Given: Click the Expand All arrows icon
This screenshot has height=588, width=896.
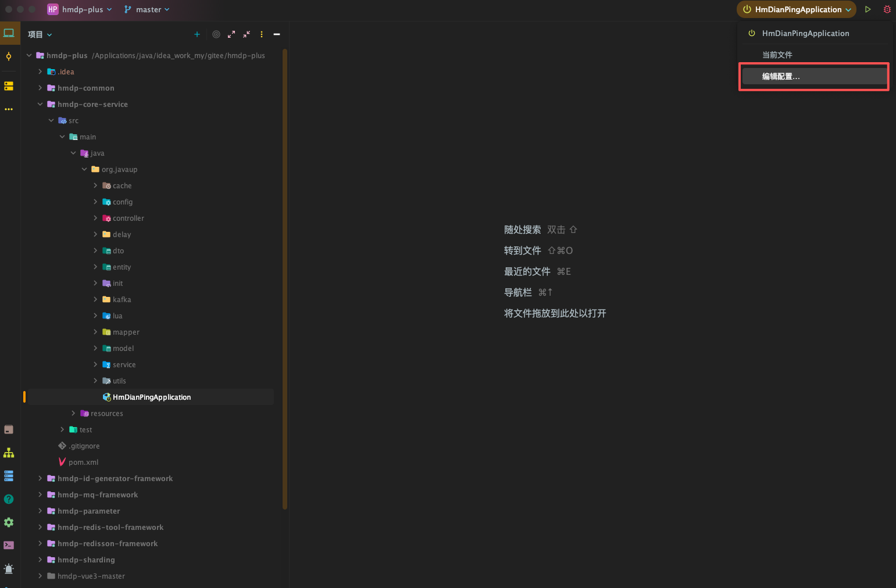Looking at the screenshot, I should [x=231, y=34].
